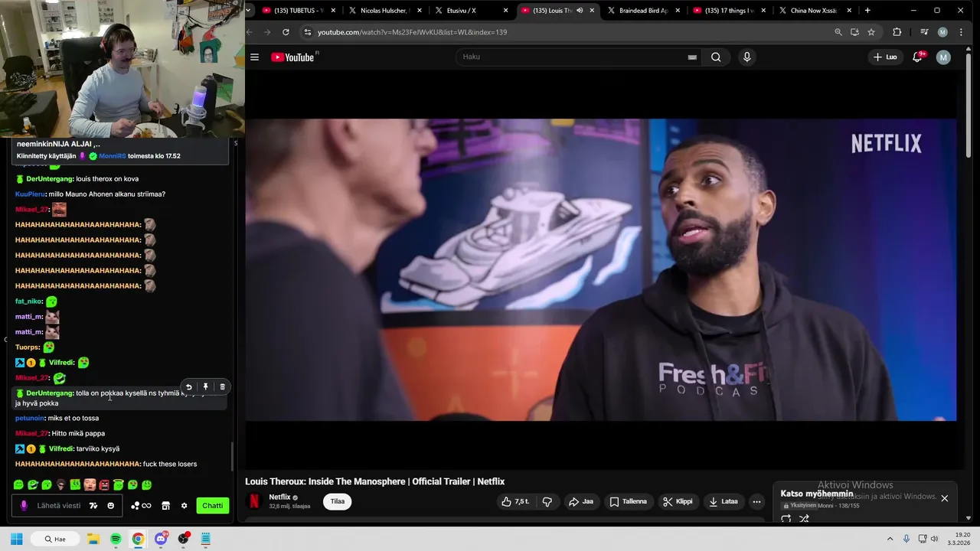Toggle playlist loop

coord(786,518)
